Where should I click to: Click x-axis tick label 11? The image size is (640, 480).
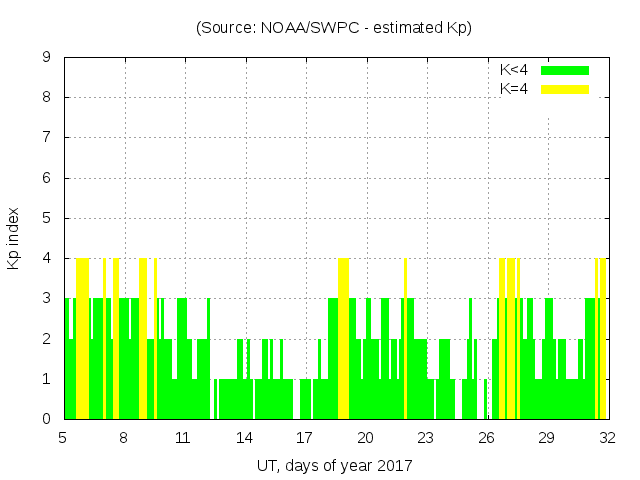pos(183,438)
